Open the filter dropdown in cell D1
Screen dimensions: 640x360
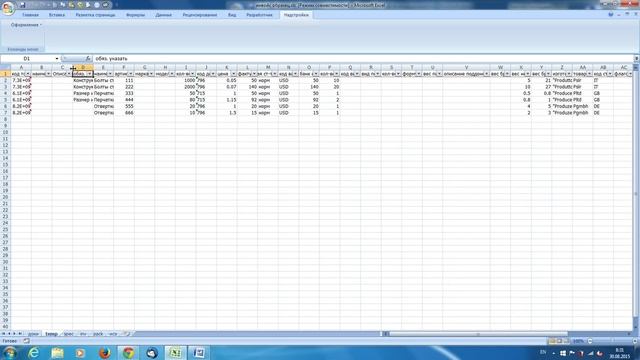click(90, 74)
